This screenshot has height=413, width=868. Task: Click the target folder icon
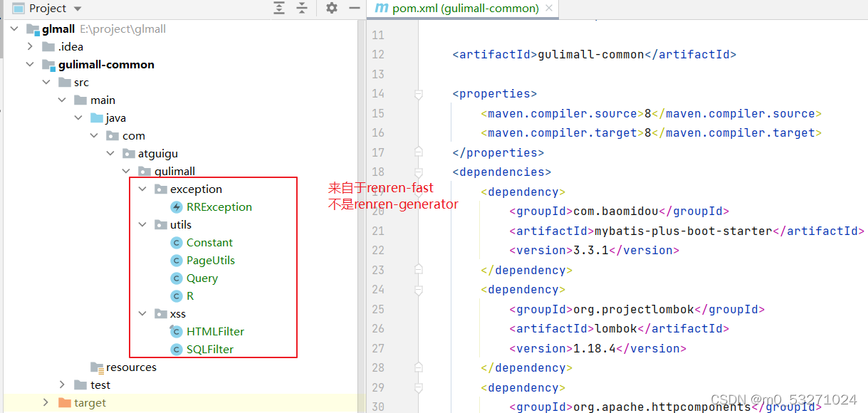tap(65, 403)
